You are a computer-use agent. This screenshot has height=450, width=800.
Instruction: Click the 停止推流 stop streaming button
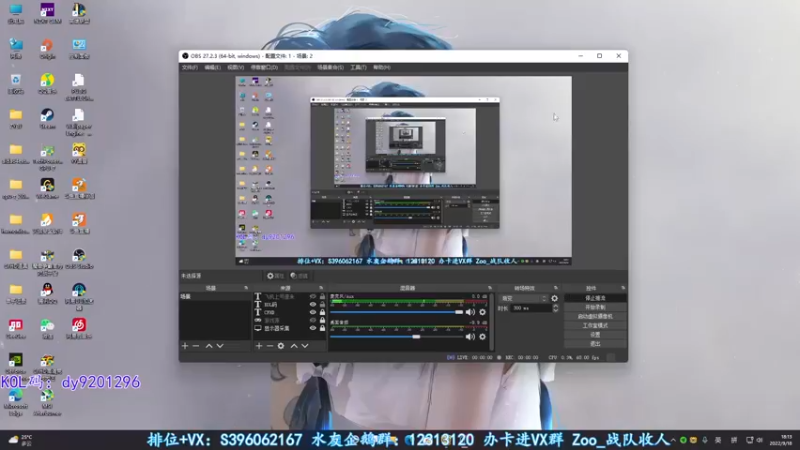pos(595,298)
